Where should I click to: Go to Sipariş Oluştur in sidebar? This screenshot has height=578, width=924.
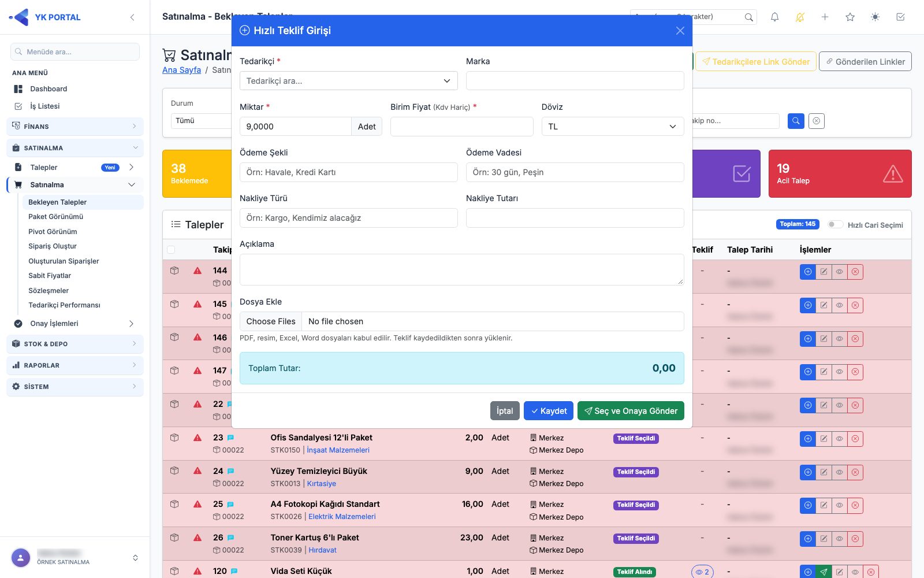tap(53, 246)
